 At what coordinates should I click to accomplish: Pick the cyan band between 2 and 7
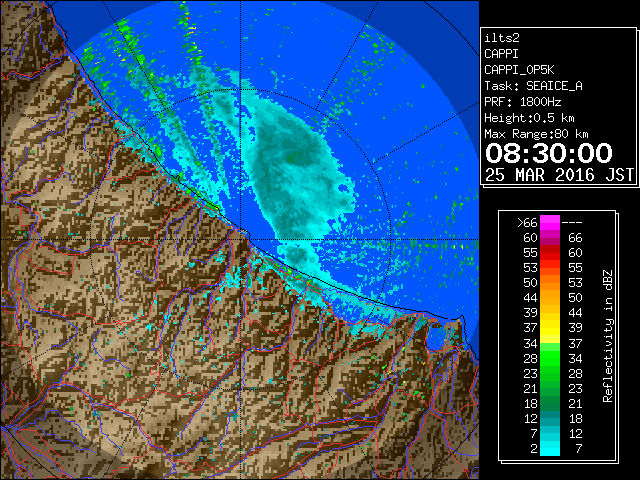pyautogui.click(x=550, y=448)
